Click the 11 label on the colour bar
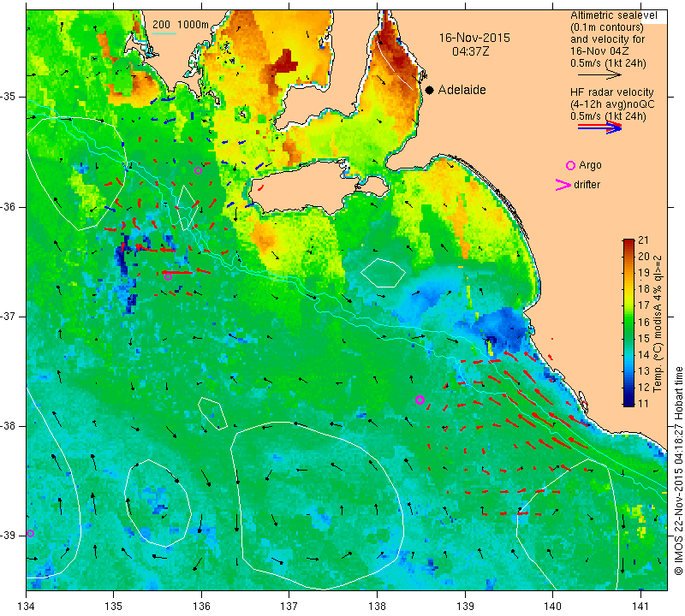Image resolution: width=685 pixels, height=616 pixels. [x=643, y=403]
